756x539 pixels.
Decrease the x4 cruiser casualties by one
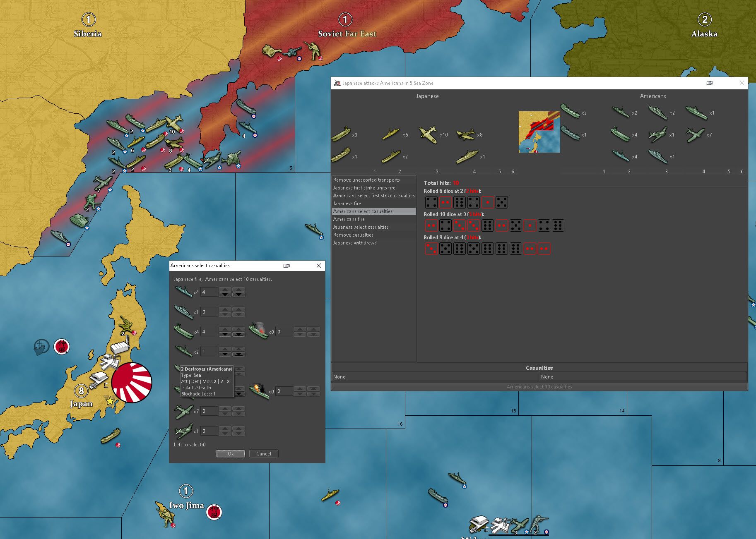225,295
